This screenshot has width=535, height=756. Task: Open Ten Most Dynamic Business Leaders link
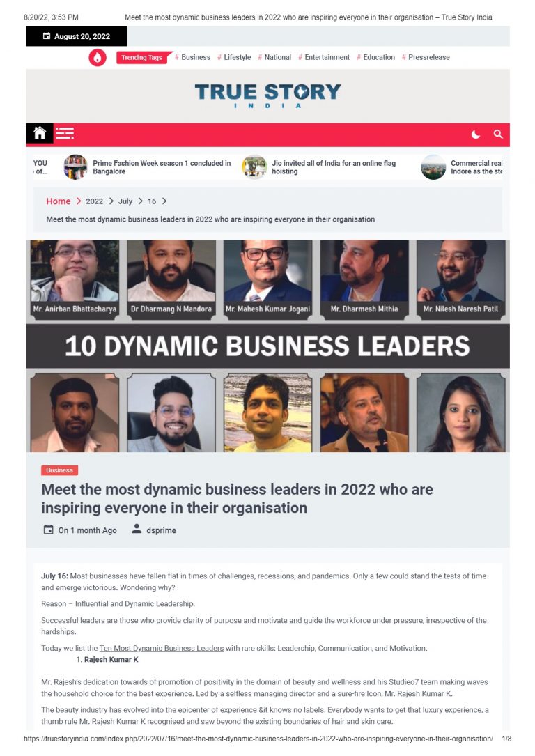pos(162,648)
